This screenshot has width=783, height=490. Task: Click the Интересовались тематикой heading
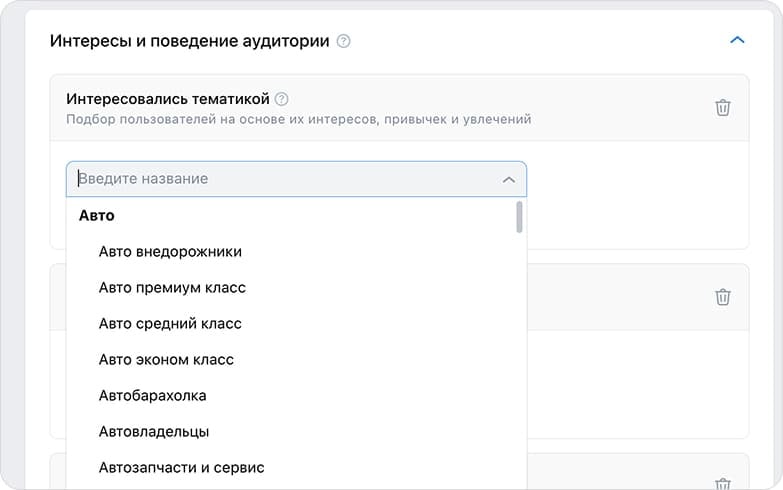coord(168,99)
